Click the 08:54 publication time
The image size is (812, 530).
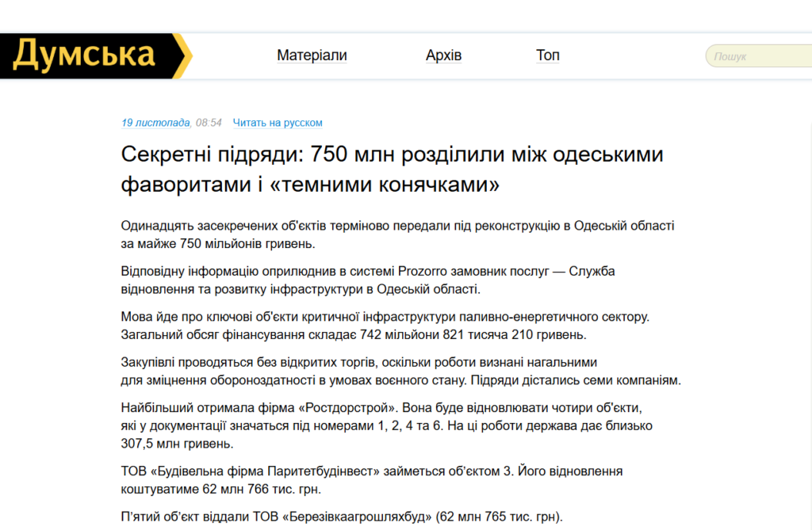pos(209,123)
